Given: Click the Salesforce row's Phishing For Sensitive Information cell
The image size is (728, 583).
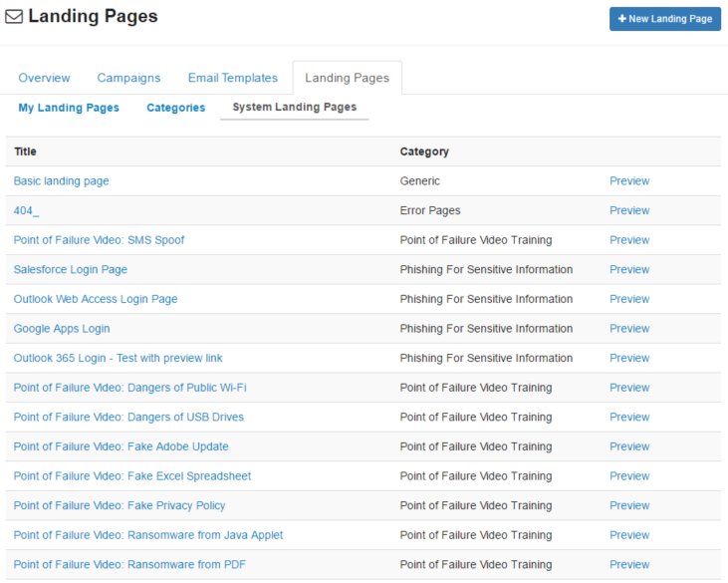Looking at the screenshot, I should click(486, 269).
